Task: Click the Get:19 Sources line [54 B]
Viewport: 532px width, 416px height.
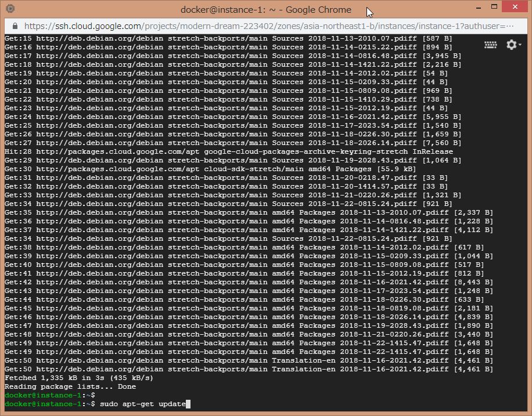Action: tap(226, 73)
